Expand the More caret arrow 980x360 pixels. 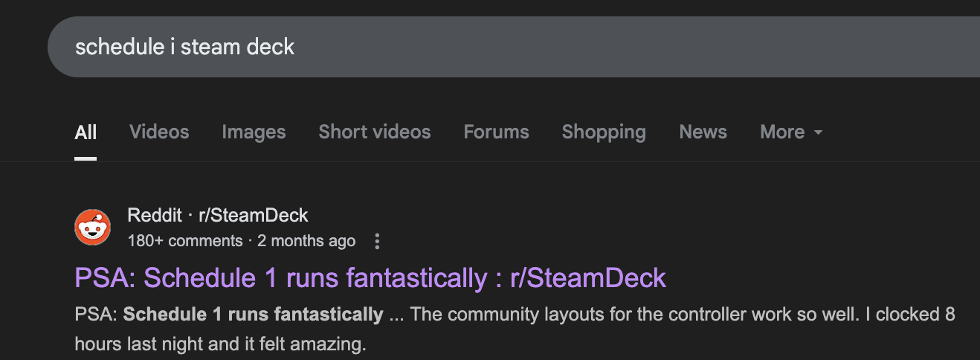coord(818,132)
